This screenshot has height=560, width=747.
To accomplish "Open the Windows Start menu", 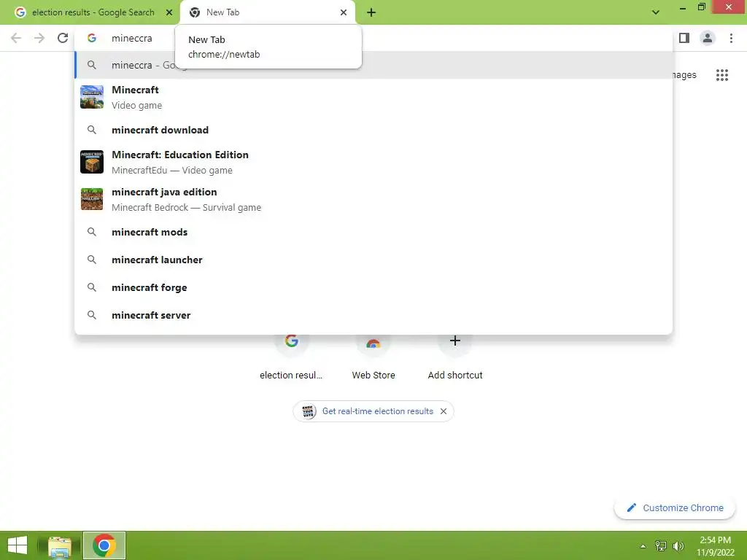I will click(x=18, y=545).
